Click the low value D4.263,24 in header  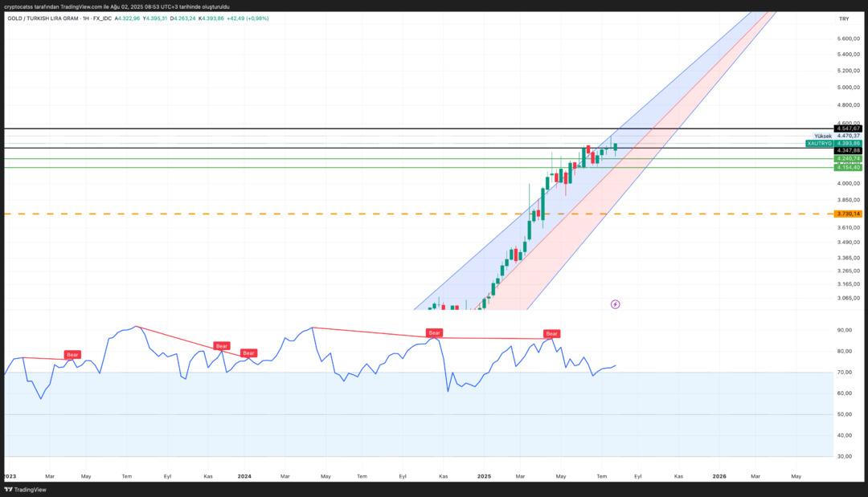(182, 18)
